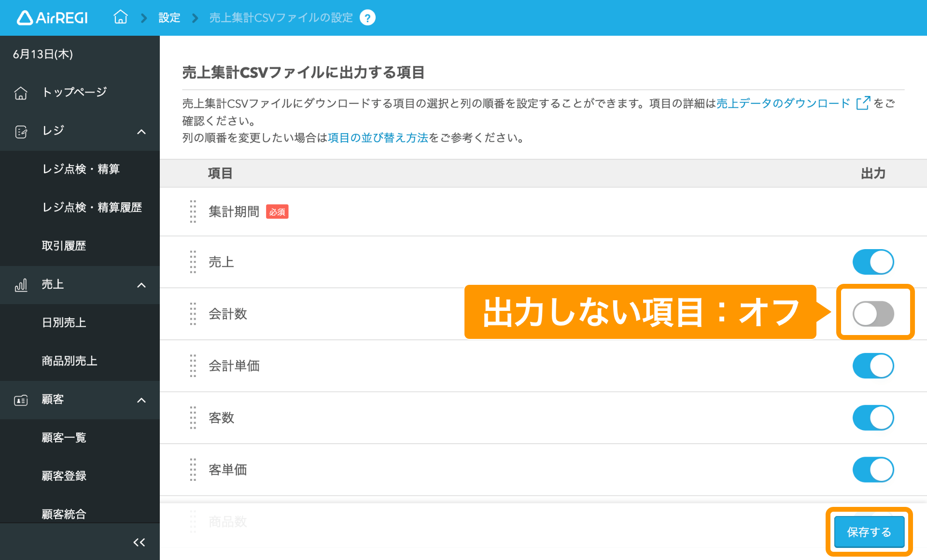
Task: Collapse the 顧客 section chevron
Action: point(141,400)
